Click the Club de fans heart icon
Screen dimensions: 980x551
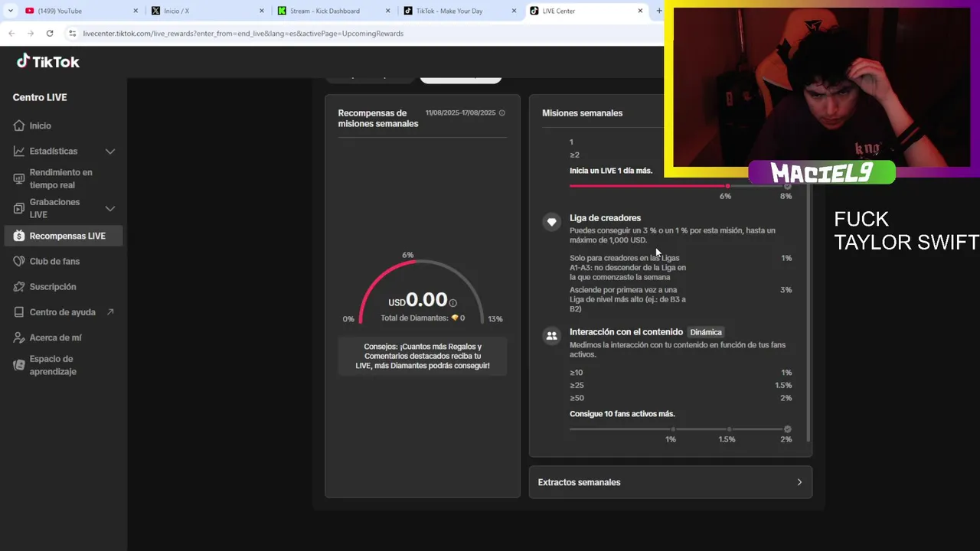pos(19,261)
